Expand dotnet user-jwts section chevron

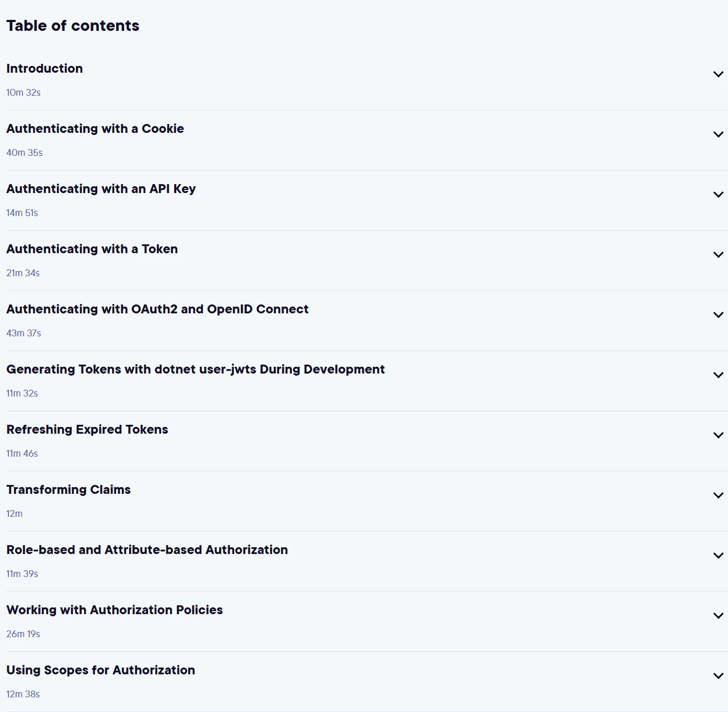718,375
